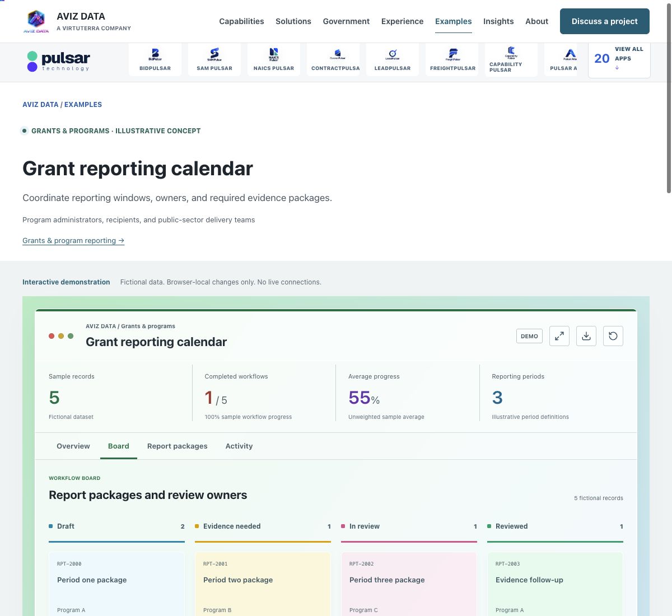This screenshot has height=616, width=672.
Task: Follow the Grants & program reporting link
Action: click(x=73, y=241)
